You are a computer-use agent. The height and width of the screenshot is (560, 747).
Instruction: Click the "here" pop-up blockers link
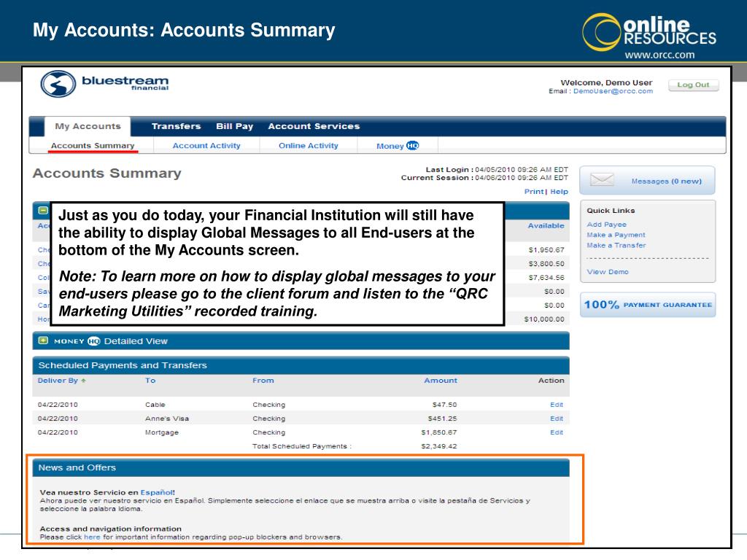(92, 537)
